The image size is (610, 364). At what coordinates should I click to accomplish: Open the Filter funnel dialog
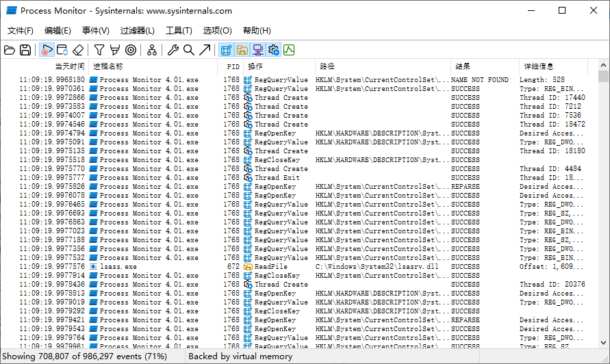pos(99,50)
